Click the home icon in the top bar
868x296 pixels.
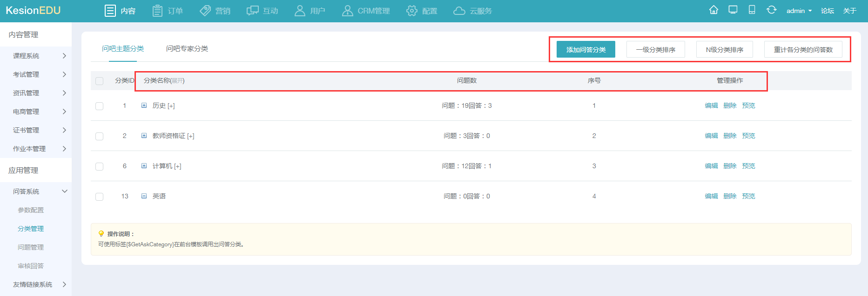(713, 10)
